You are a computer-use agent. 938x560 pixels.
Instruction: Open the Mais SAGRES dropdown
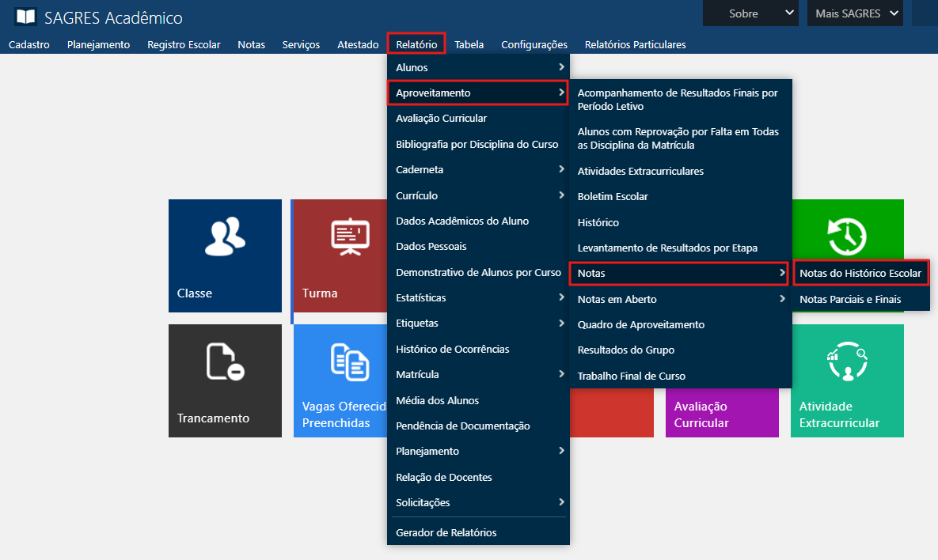coord(854,13)
